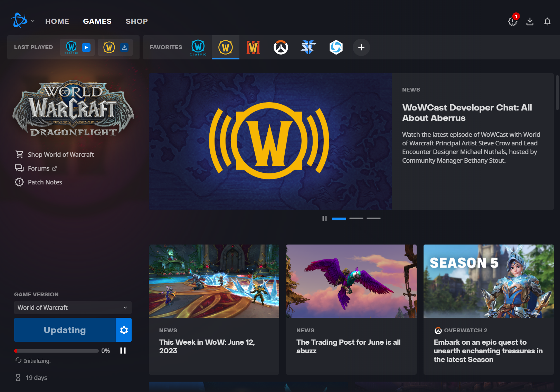
Task: Open game settings gear
Action: (x=124, y=330)
